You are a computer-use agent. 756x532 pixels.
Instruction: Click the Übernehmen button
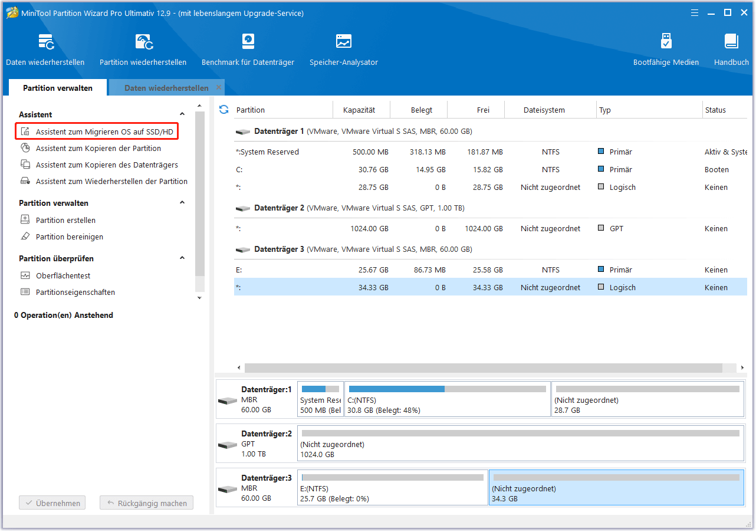pyautogui.click(x=52, y=503)
